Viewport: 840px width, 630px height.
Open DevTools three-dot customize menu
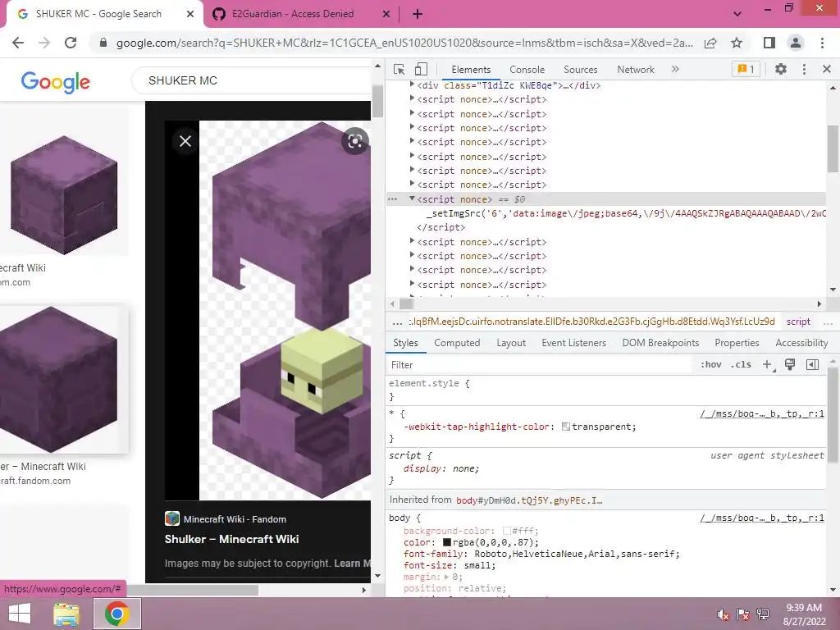coord(804,69)
